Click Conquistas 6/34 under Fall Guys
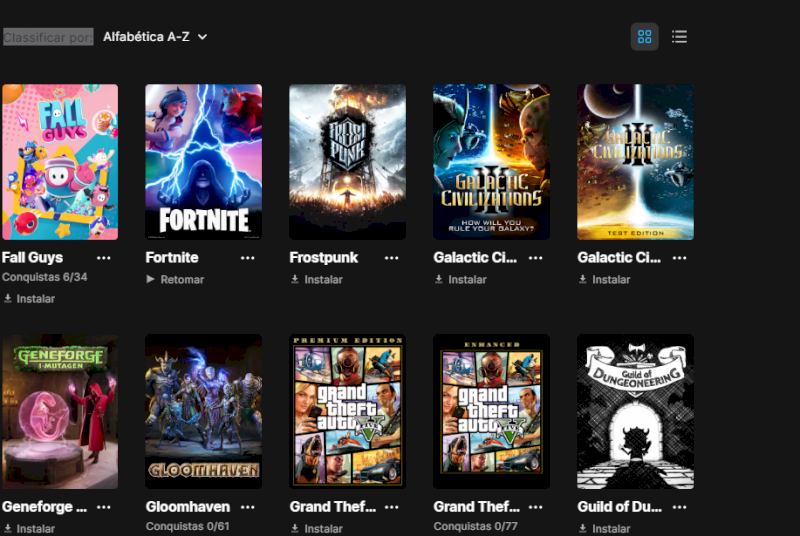Screen dimensions: 800x536 pyautogui.click(x=44, y=277)
